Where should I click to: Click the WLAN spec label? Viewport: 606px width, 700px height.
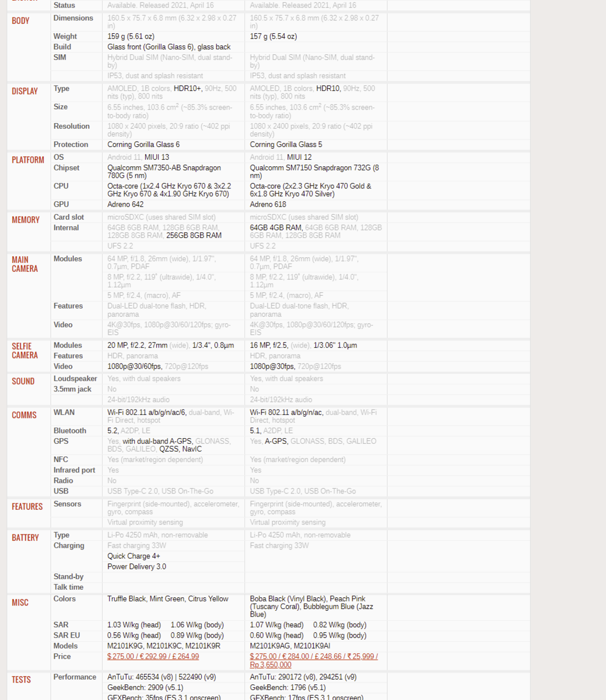click(x=64, y=412)
